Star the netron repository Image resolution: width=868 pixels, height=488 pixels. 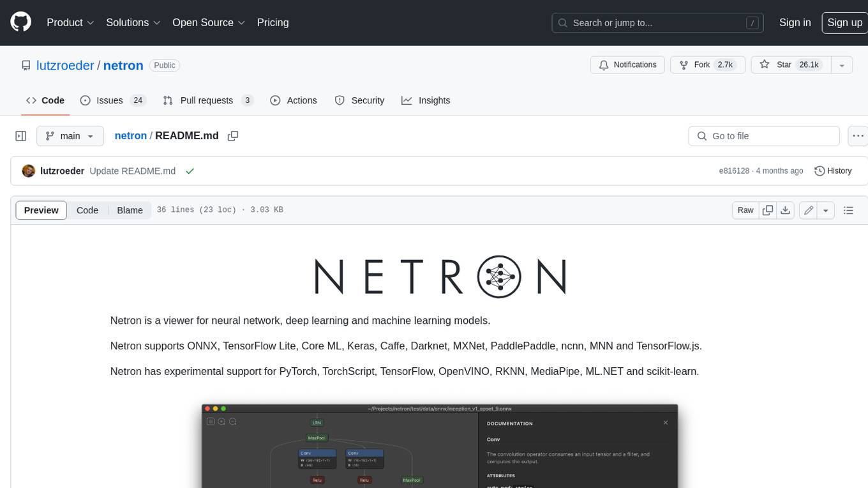[791, 65]
